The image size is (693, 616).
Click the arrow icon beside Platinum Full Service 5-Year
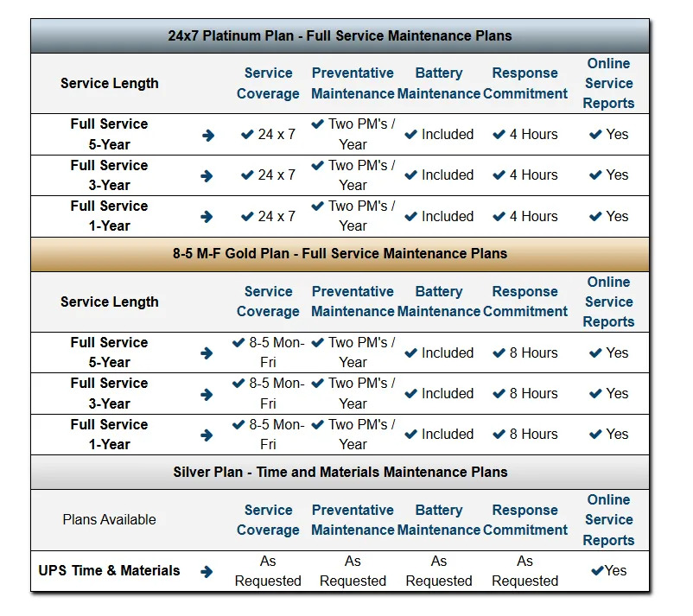pos(208,136)
